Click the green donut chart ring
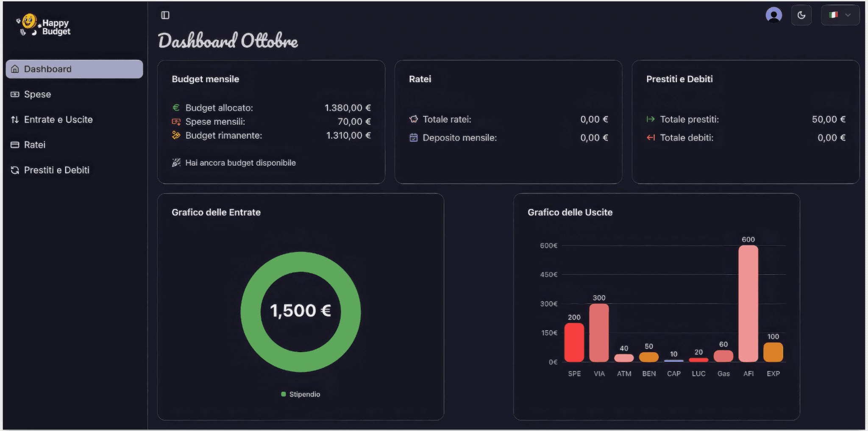The image size is (868, 431). [250, 312]
